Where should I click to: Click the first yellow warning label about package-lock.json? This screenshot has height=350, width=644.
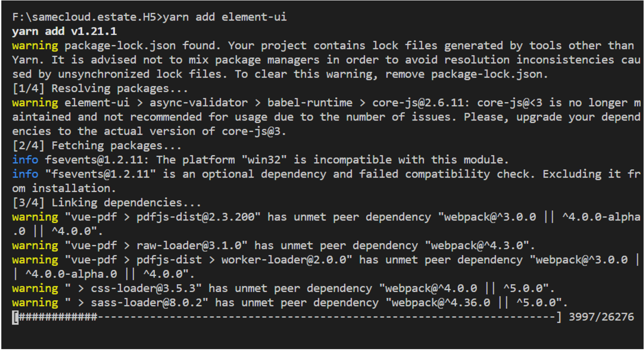point(35,45)
